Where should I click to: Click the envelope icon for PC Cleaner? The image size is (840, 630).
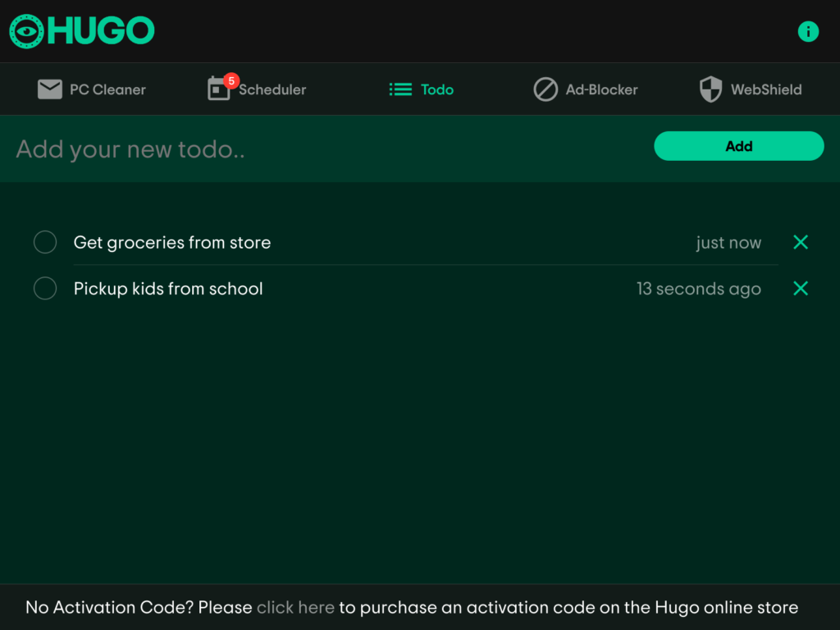(x=50, y=89)
